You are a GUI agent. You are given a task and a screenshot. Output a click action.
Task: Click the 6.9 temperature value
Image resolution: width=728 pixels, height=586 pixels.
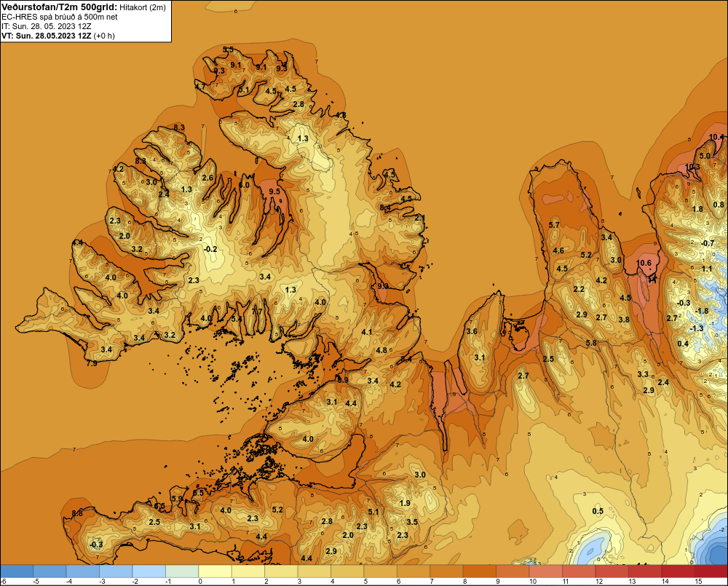tap(343, 380)
